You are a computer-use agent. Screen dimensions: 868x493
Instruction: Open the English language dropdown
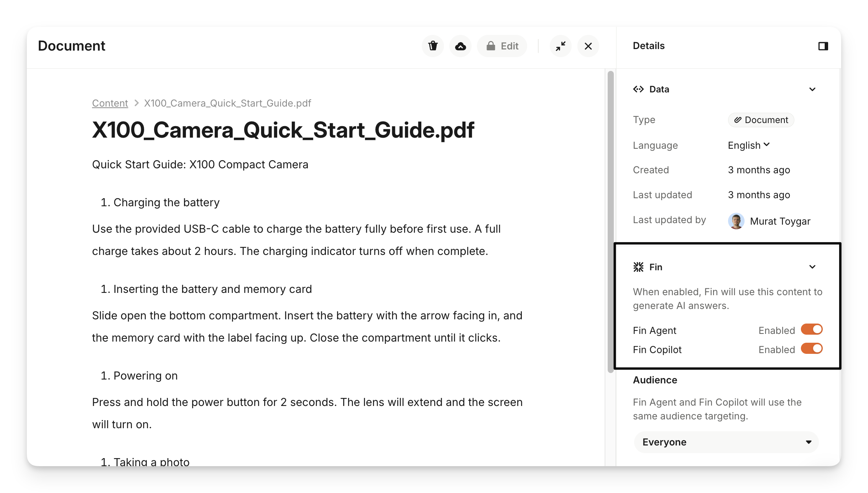[x=749, y=145]
